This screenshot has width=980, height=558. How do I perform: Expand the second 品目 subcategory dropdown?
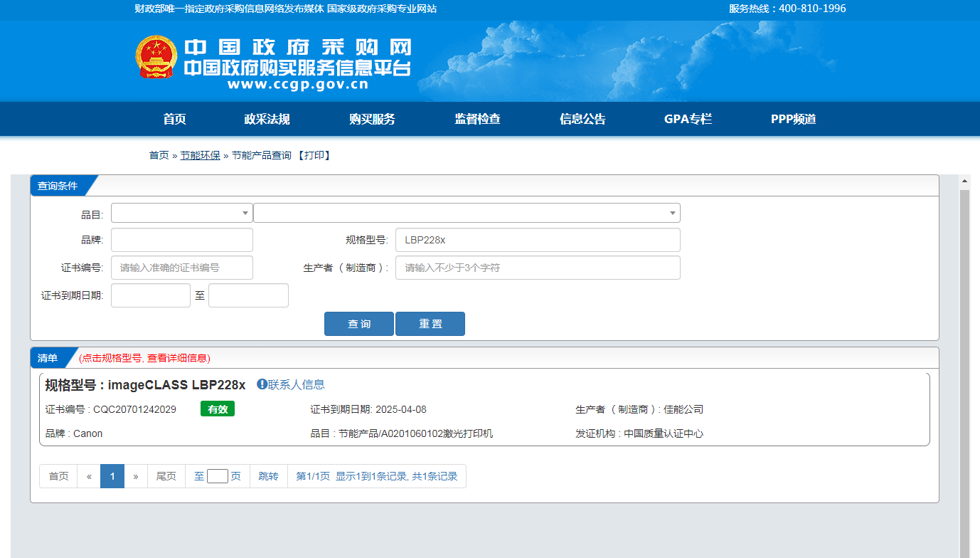pyautogui.click(x=466, y=213)
